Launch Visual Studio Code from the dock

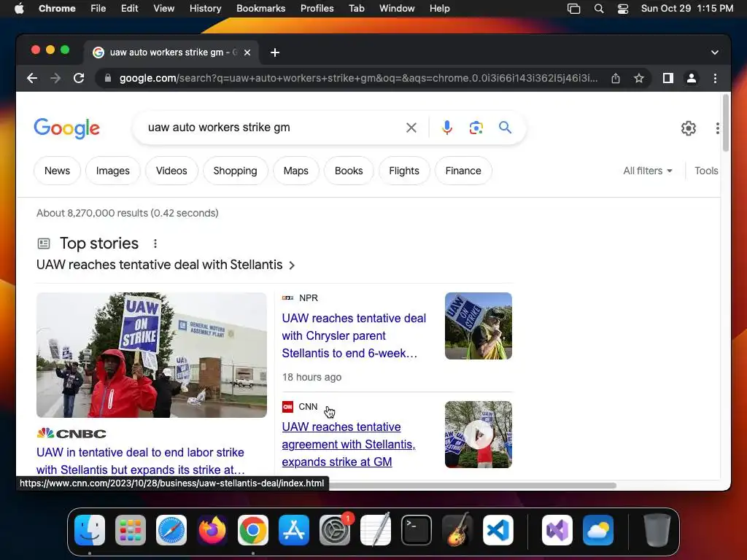tap(498, 530)
